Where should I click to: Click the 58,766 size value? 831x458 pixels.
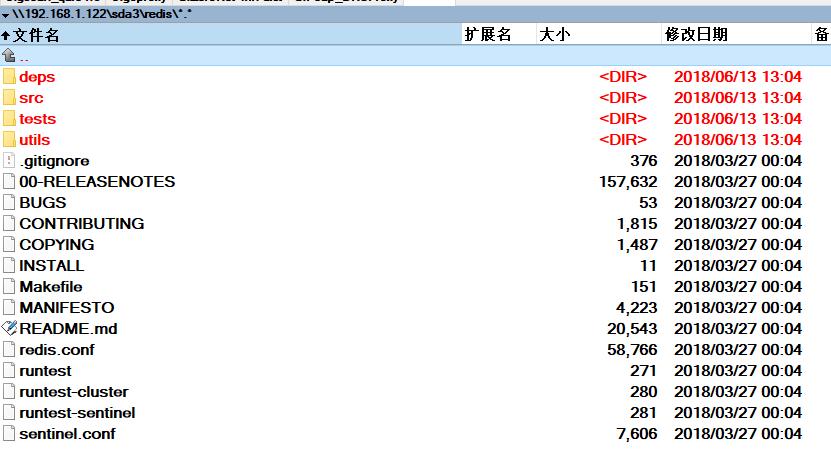point(632,350)
